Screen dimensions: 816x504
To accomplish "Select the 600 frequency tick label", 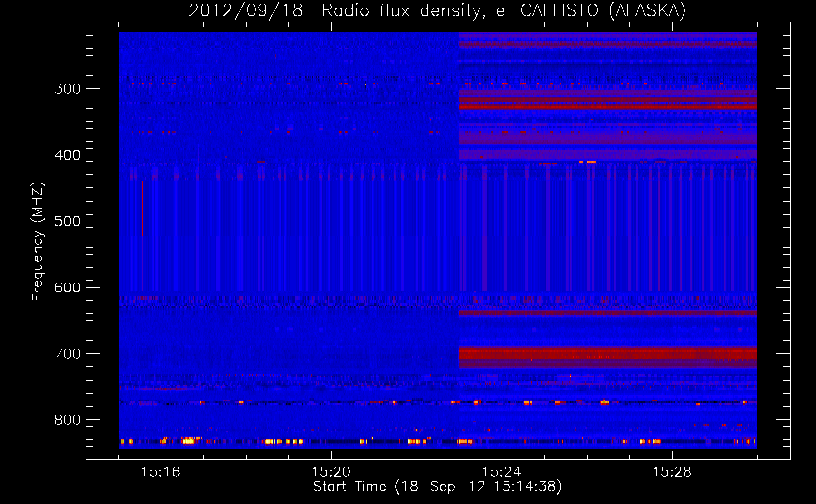I will click(x=68, y=288).
